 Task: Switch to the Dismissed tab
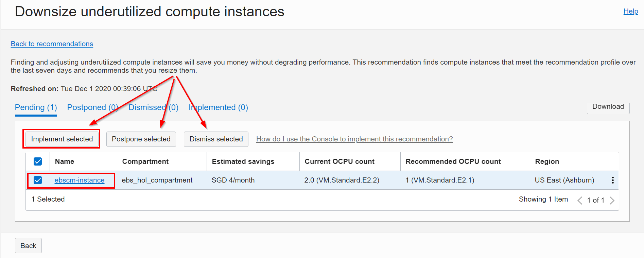(x=153, y=107)
